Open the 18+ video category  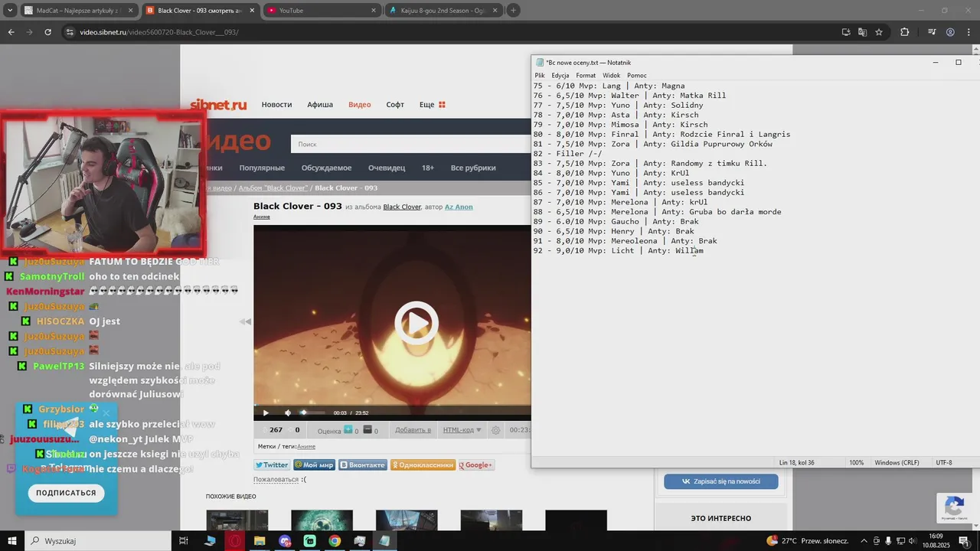click(428, 168)
